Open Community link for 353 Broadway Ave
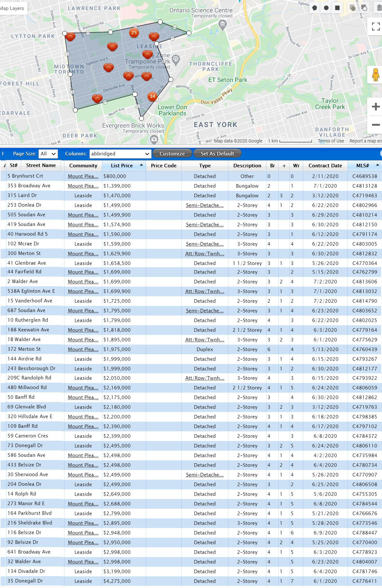The height and width of the screenshot is (588, 382). (83, 186)
